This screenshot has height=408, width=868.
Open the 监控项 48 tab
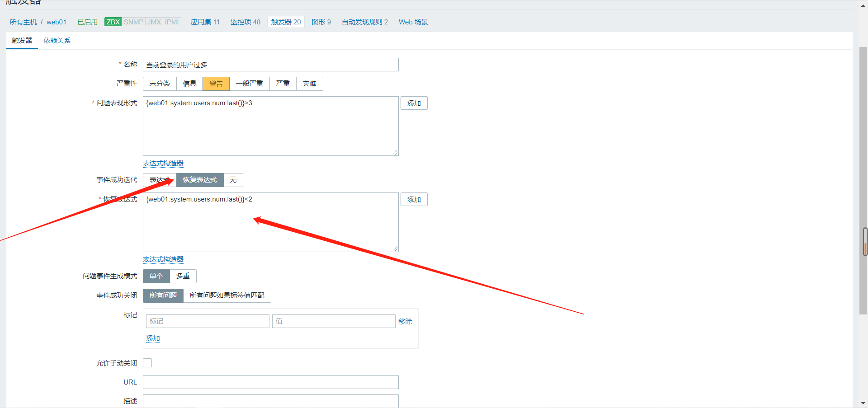click(245, 22)
